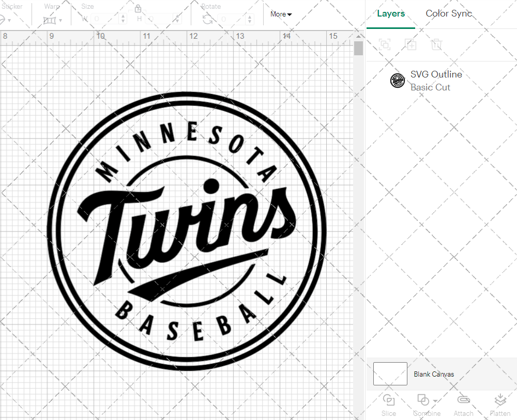Click the Delete trash can icon
This screenshot has width=517, height=420.
(436, 44)
